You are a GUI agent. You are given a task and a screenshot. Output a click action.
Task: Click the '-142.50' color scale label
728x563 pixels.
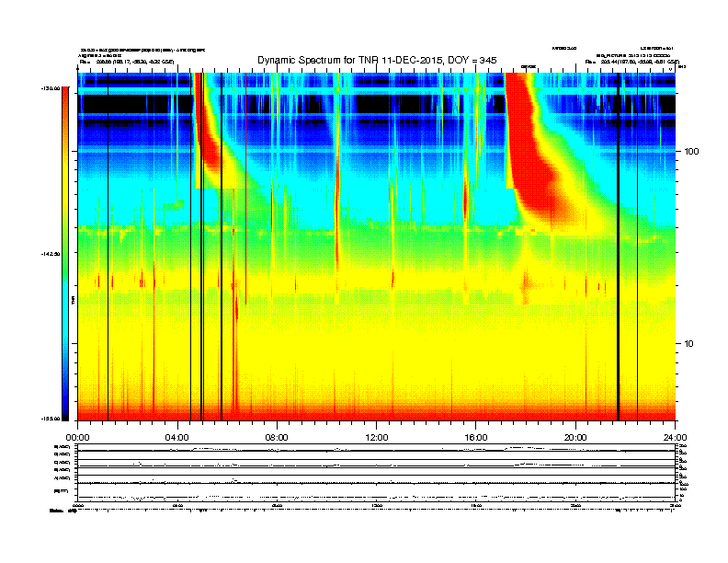[x=52, y=254]
